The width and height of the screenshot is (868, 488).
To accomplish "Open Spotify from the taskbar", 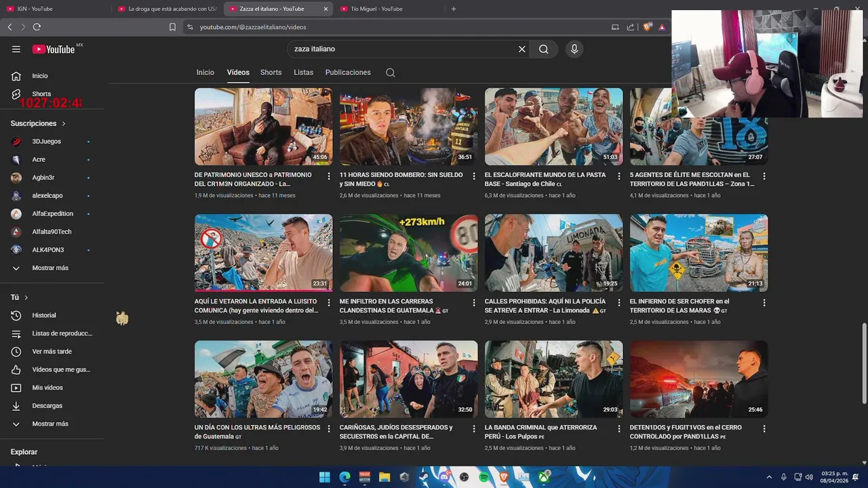I will 484,477.
